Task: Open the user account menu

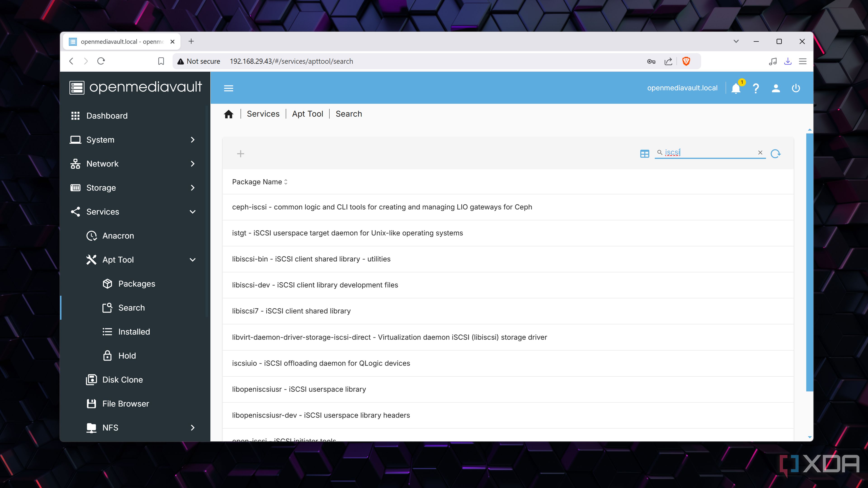Action: click(776, 88)
